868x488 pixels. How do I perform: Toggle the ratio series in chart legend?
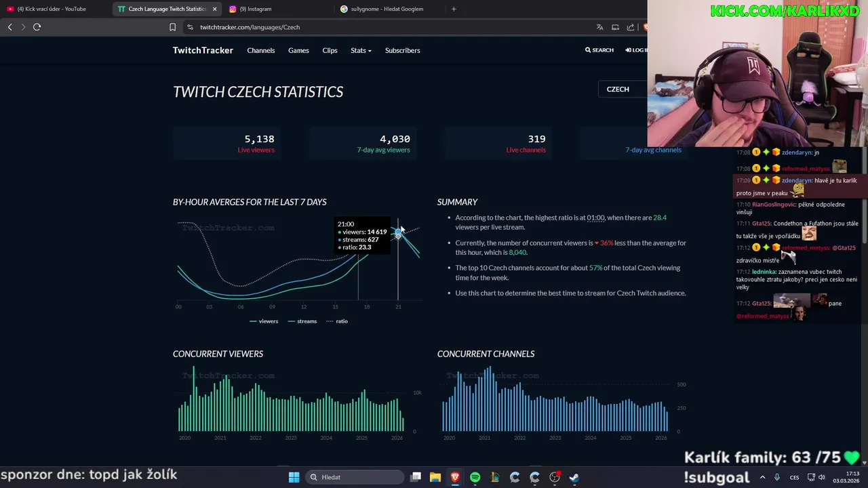point(337,321)
